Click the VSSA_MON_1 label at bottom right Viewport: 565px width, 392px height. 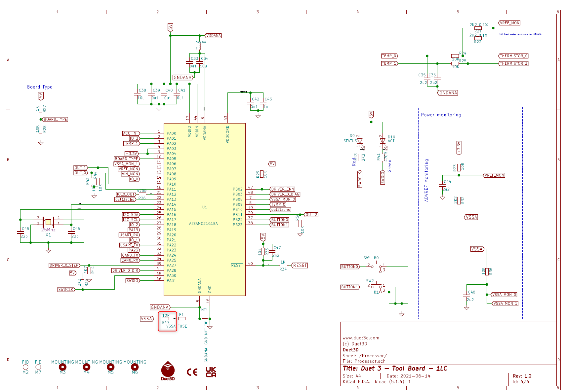click(504, 303)
